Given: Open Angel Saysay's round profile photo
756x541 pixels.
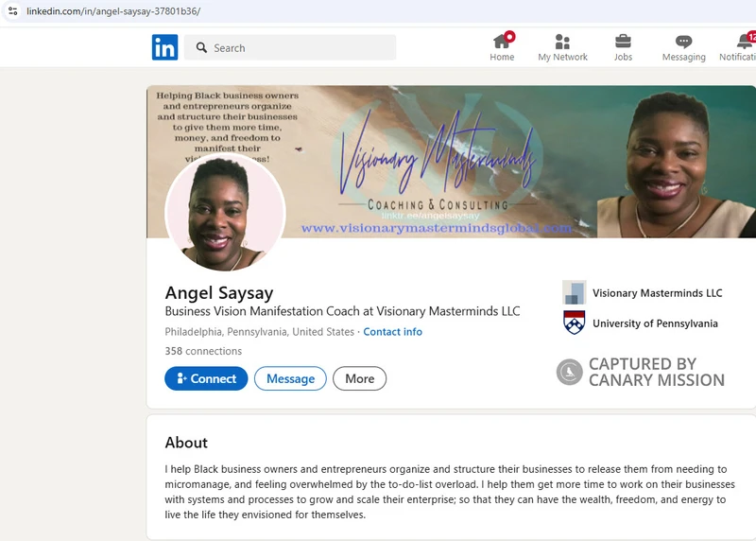Looking at the screenshot, I should 225,213.
